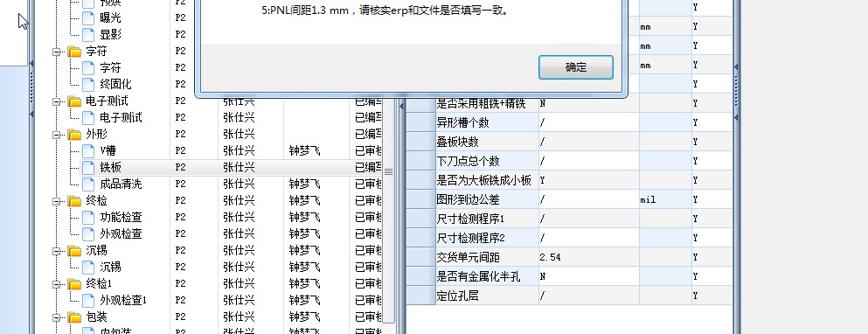Click the 确定 button in the dialog

pyautogui.click(x=576, y=67)
